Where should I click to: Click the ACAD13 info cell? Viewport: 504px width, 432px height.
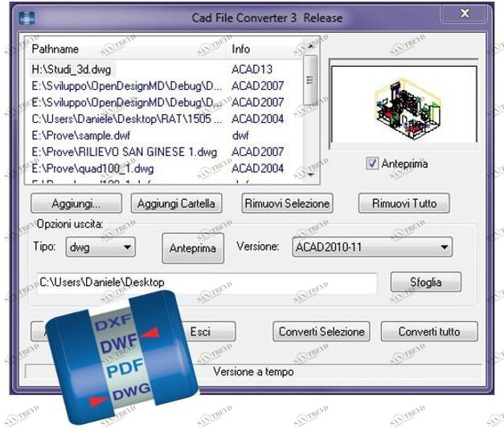tap(252, 69)
